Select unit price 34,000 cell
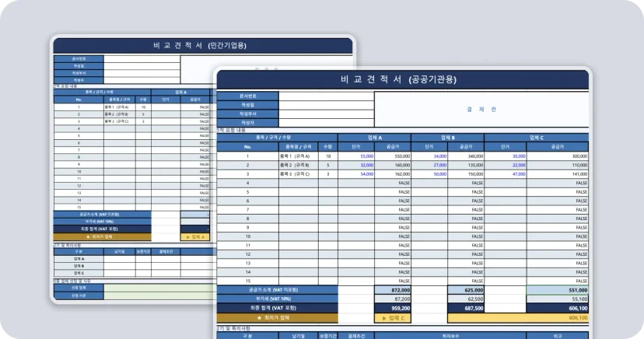 pos(429,156)
